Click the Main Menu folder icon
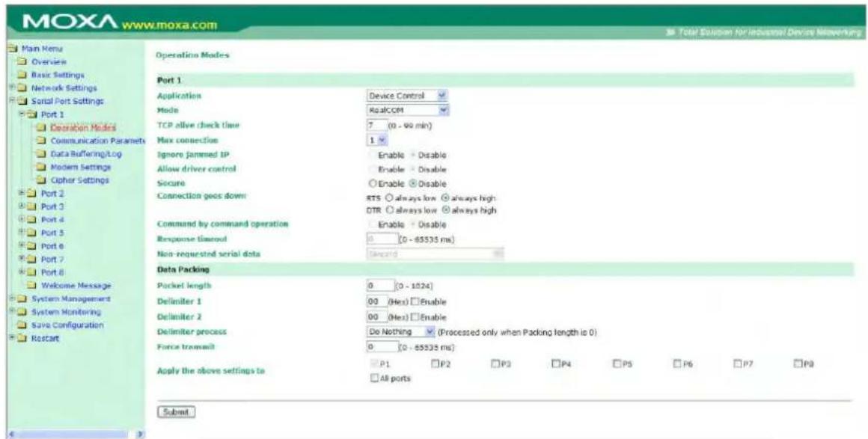Viewport: 868px width, 439px height. [12, 49]
